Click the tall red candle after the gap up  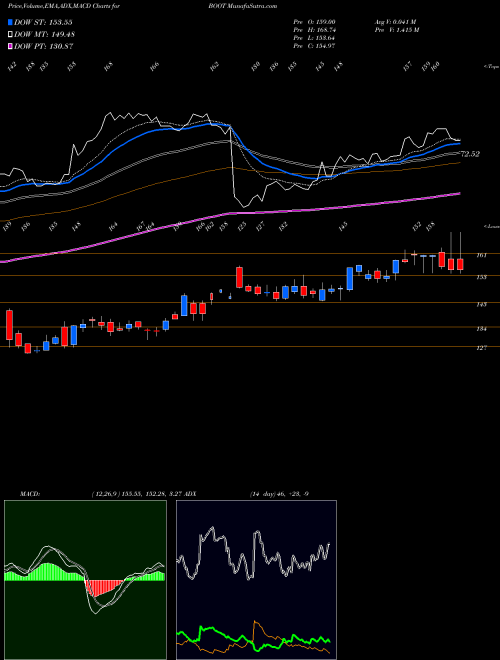pyautogui.click(x=239, y=277)
